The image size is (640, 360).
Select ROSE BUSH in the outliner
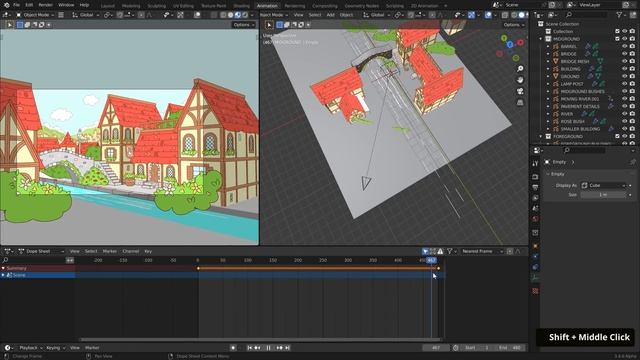tap(572, 122)
